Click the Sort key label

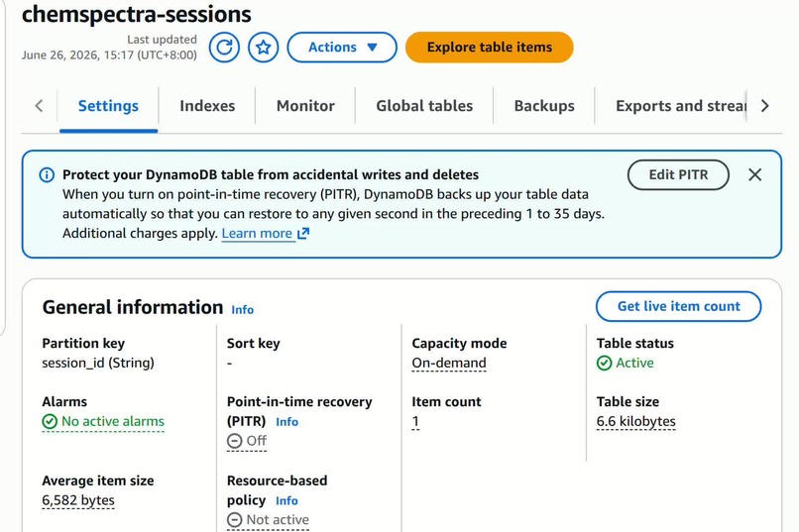click(253, 344)
